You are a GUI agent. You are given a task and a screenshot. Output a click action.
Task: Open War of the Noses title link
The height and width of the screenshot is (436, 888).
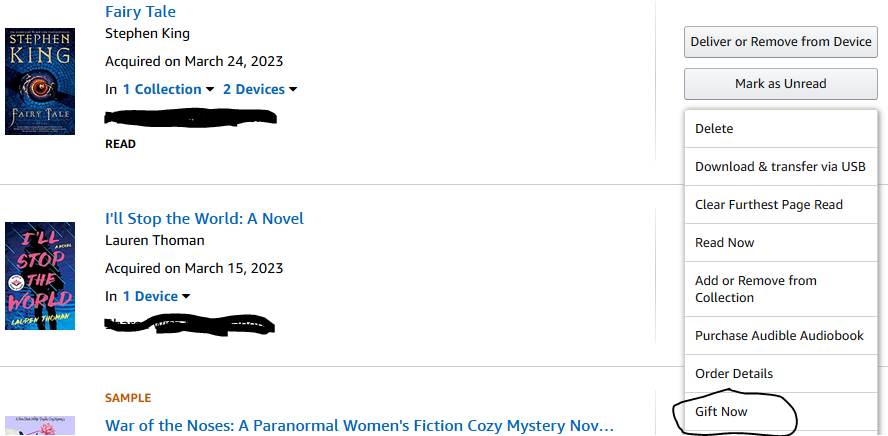(359, 426)
